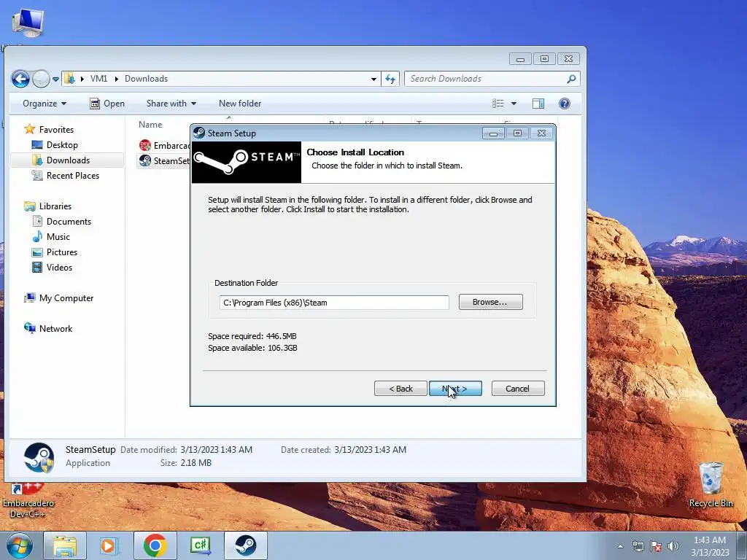Select Favorites in the navigation pane
Image resolution: width=747 pixels, height=560 pixels.
pos(50,130)
